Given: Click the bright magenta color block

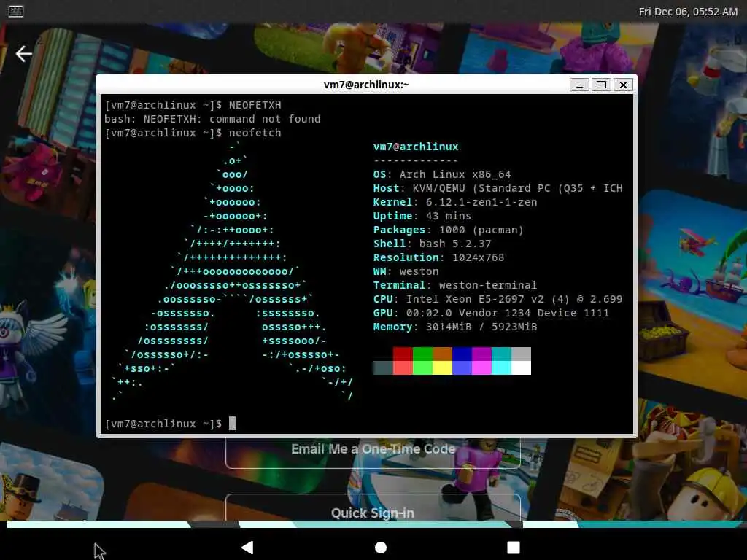Looking at the screenshot, I should [x=481, y=367].
